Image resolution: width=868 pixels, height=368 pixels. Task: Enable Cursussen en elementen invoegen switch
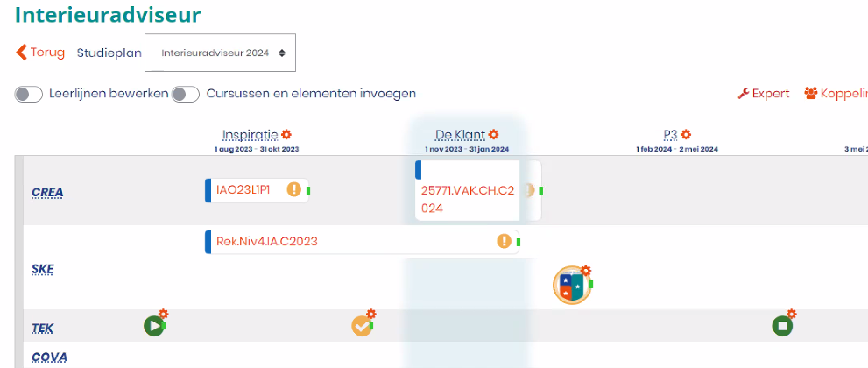click(x=186, y=94)
